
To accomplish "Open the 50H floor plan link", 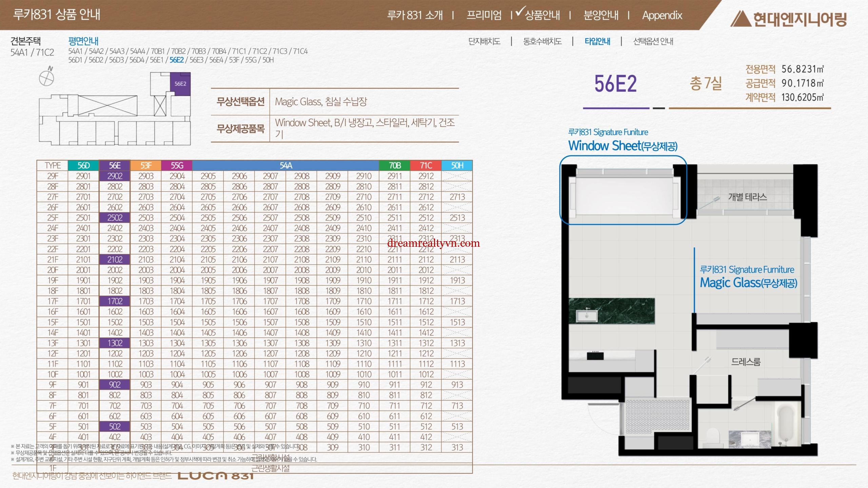I will pos(268,60).
